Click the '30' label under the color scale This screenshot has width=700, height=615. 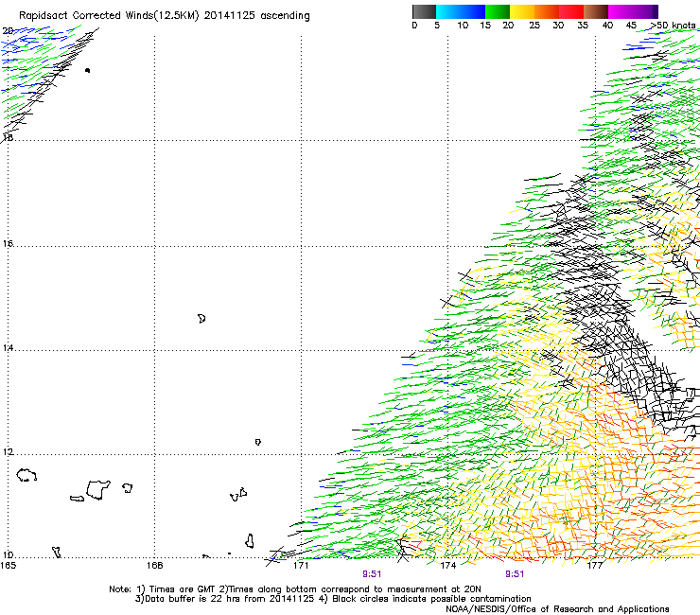558,26
